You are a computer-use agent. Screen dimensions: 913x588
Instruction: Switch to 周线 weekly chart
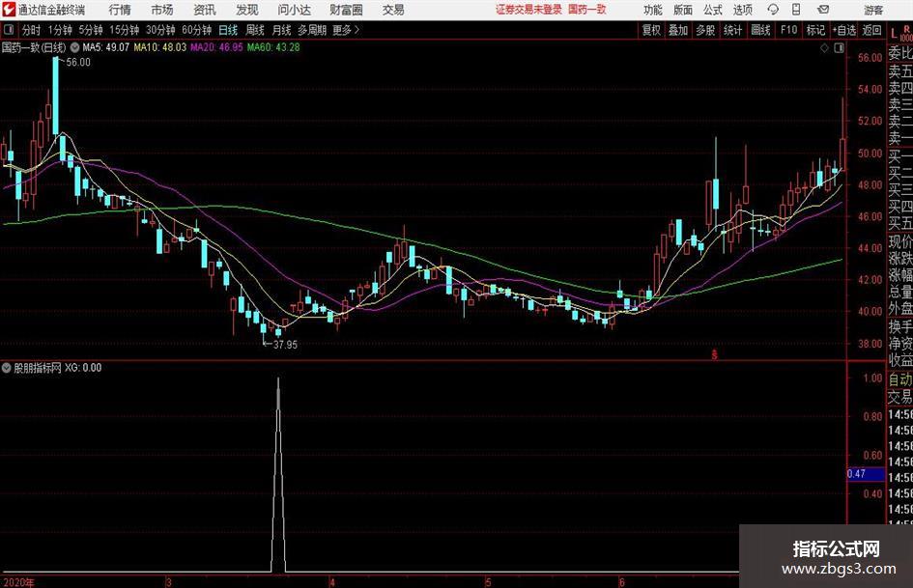(255, 30)
